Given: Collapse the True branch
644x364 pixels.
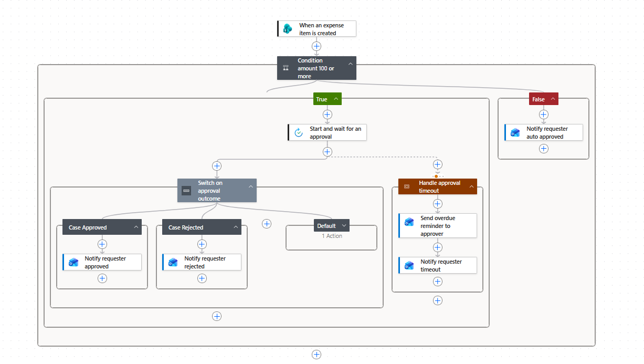Looking at the screenshot, I should pos(336,99).
